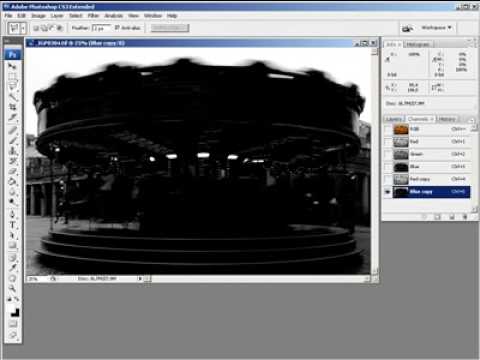
Task: Switch to the History tab
Action: (x=447, y=119)
